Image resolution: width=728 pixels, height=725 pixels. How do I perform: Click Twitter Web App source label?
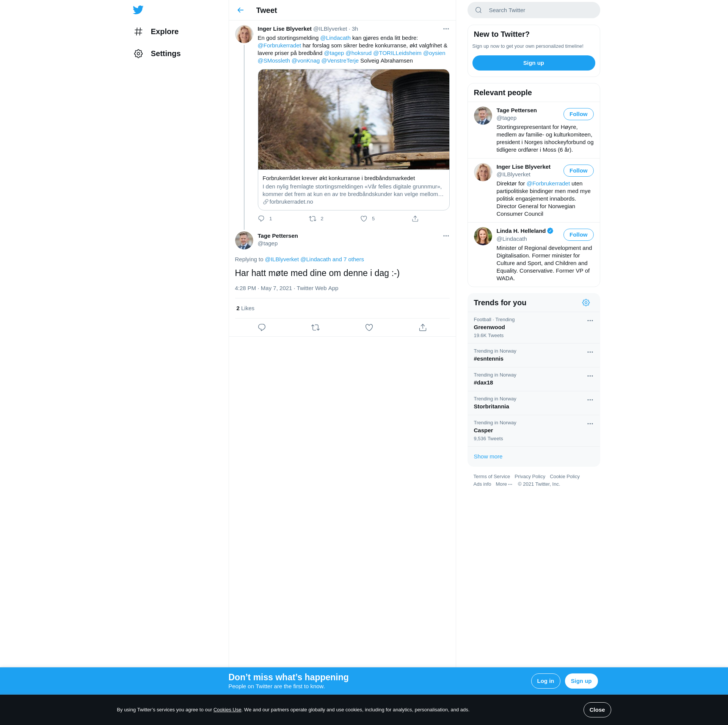click(x=317, y=288)
